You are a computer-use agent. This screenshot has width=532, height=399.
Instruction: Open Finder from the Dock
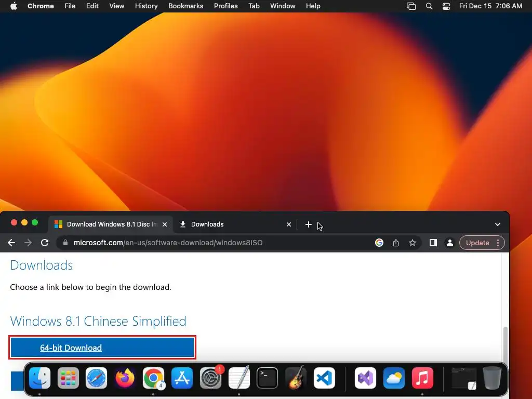tap(39, 378)
